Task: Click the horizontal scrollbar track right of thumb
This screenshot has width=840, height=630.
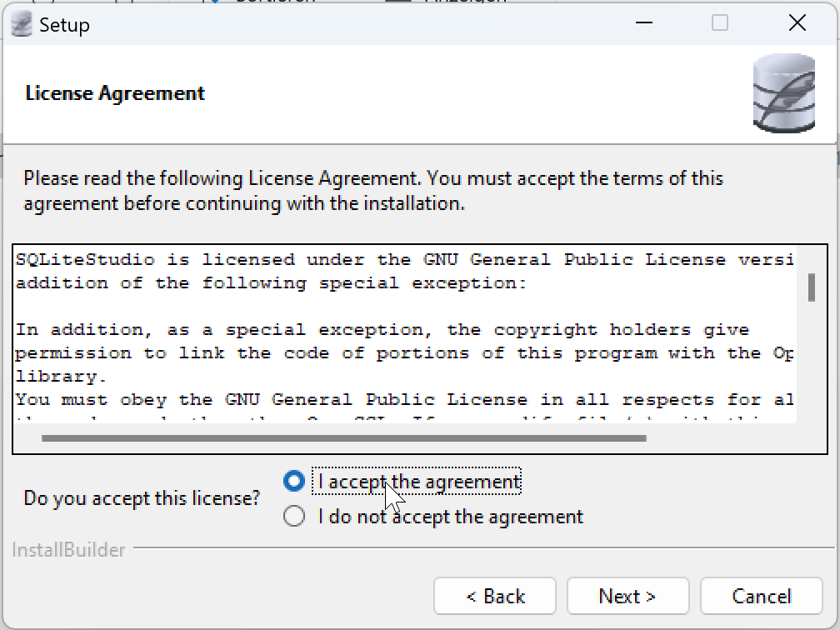Action: [721, 437]
